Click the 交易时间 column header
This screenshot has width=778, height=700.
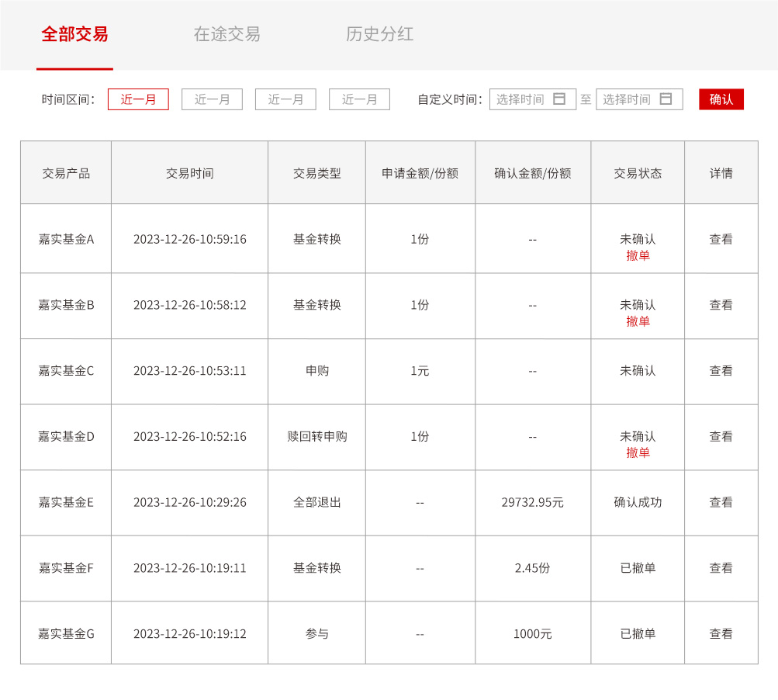tap(189, 173)
